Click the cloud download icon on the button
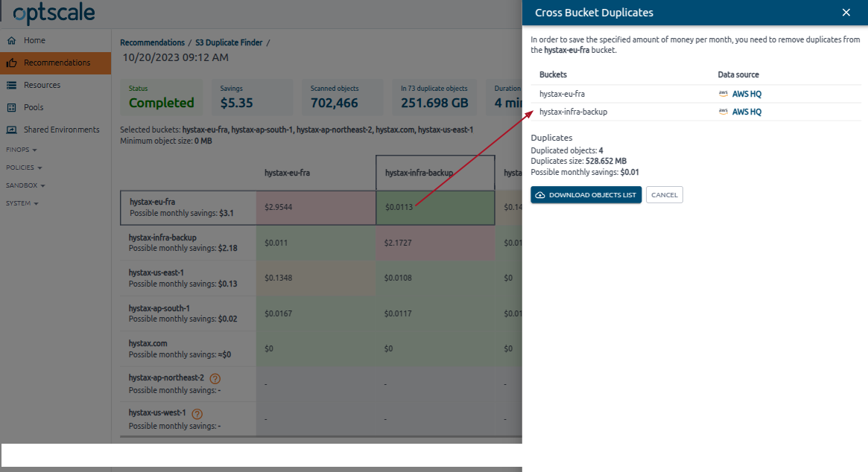 540,195
